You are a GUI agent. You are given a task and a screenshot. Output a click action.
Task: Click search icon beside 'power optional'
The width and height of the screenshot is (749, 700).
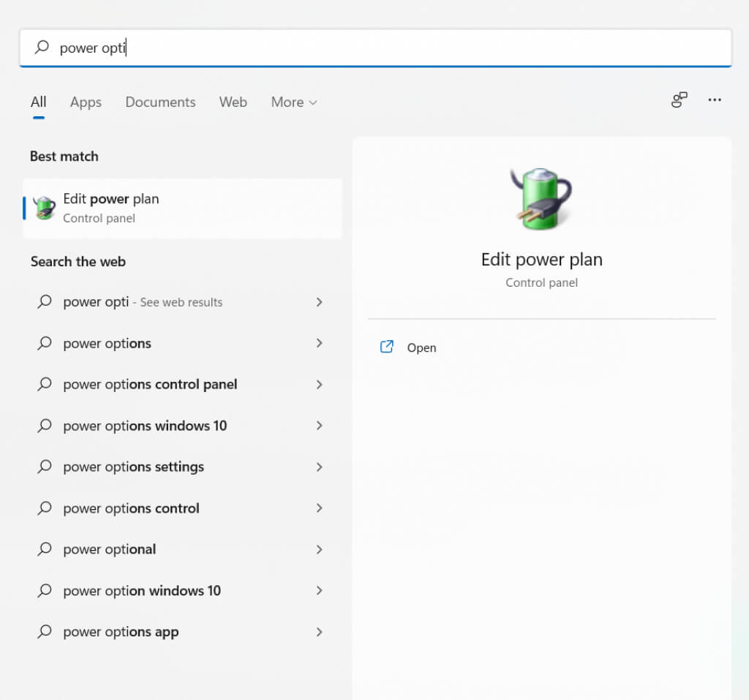click(45, 549)
